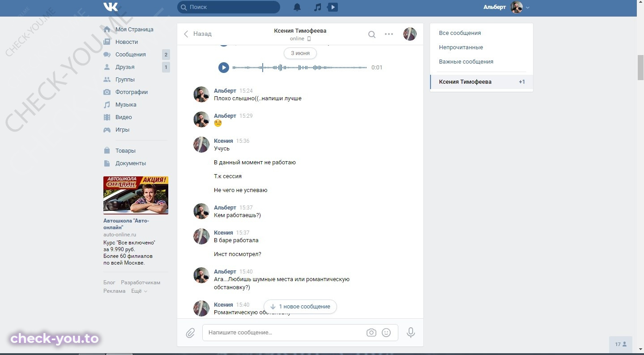The height and width of the screenshot is (355, 644).
Task: Click the video play icon in header
Action: pos(333,7)
